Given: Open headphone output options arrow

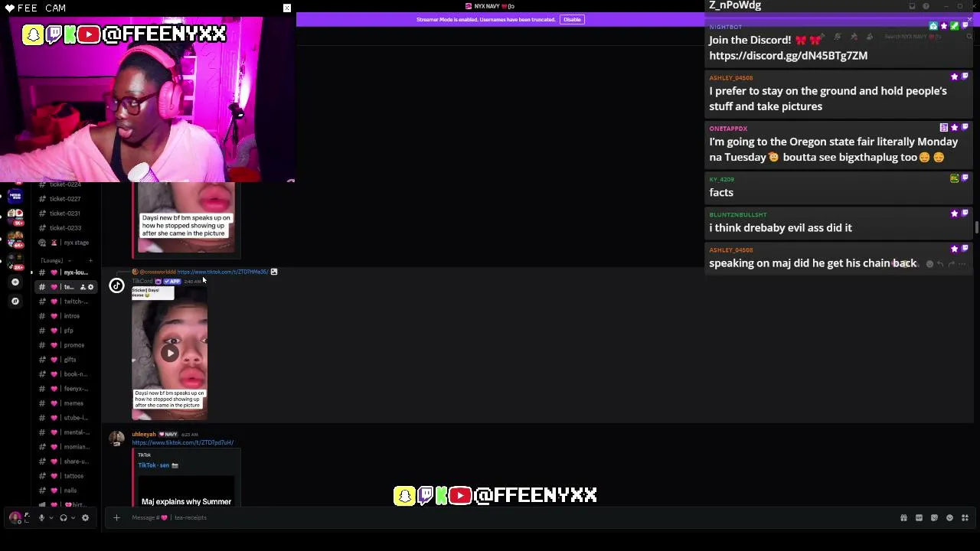Looking at the screenshot, I should tap(73, 517).
